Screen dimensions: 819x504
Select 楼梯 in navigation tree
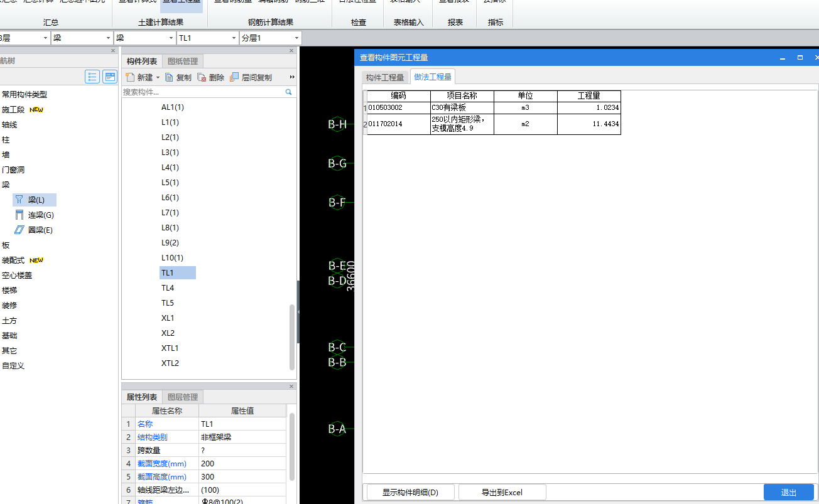click(9, 290)
